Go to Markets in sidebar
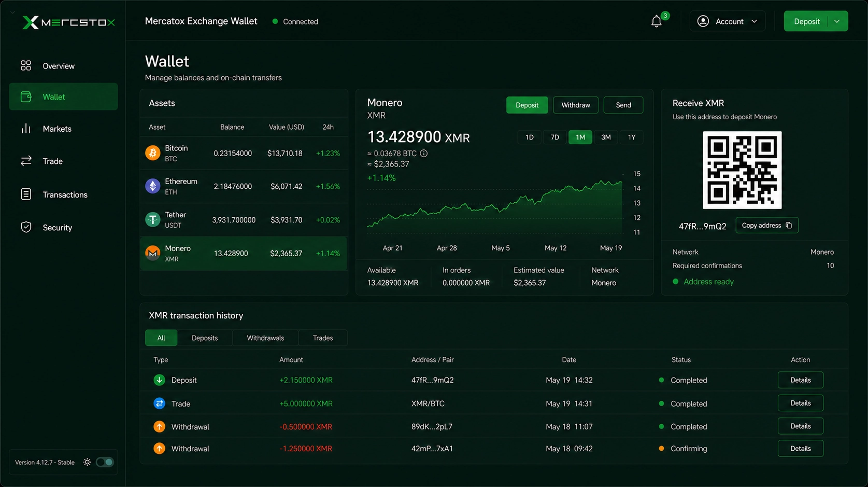Screen dimensions: 868x487 pos(63,129)
